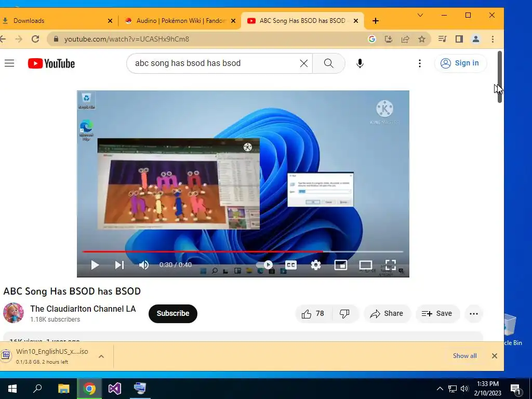The width and height of the screenshot is (532, 399).
Task: Enter fullscreen mode icon
Action: coord(391,265)
